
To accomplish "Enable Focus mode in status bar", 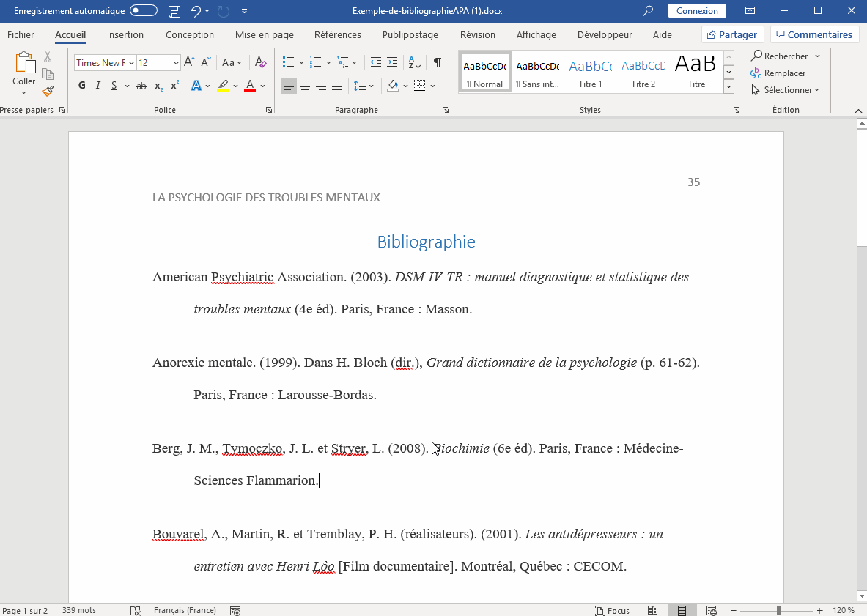I will pyautogui.click(x=613, y=610).
